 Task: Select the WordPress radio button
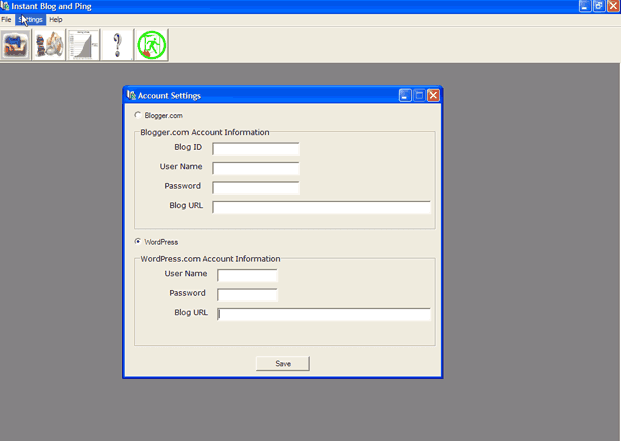click(138, 242)
